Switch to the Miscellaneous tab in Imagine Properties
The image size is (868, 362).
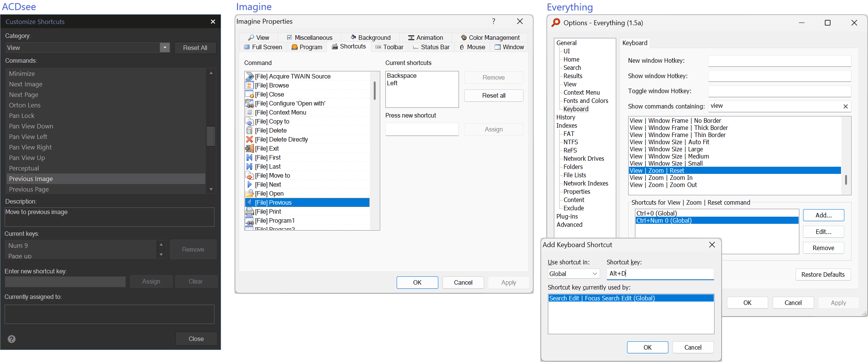coord(310,38)
